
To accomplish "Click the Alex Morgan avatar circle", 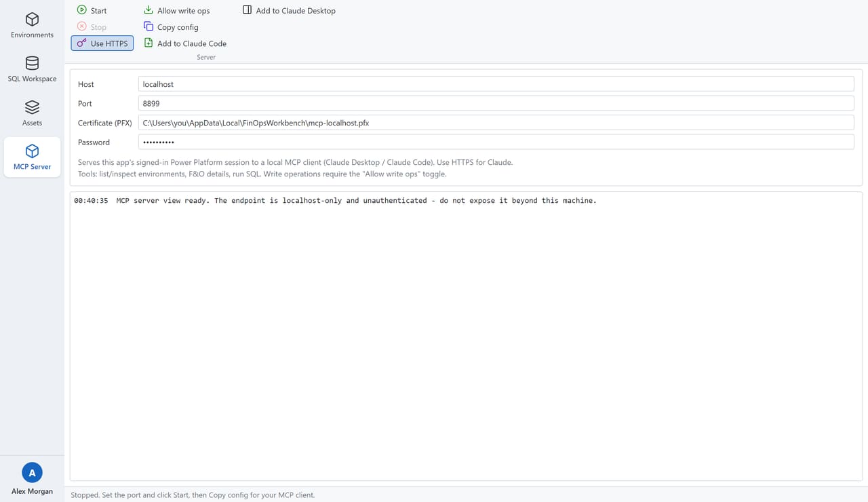I will [32, 473].
